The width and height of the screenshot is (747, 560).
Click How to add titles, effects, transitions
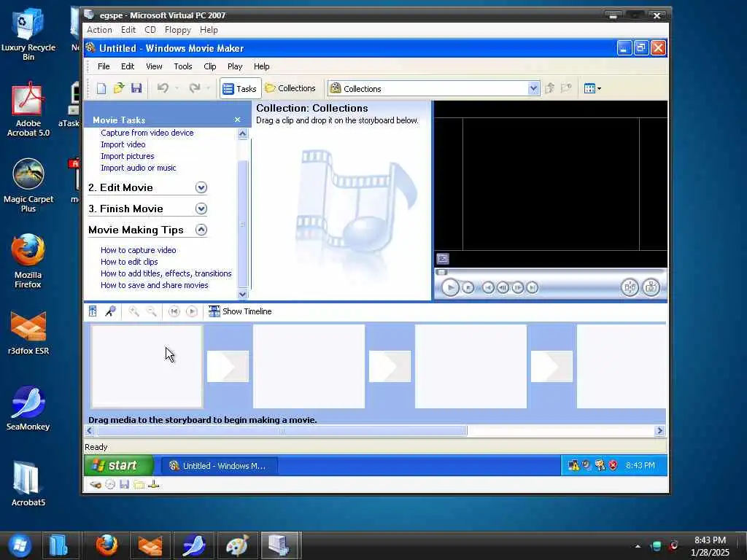click(166, 274)
